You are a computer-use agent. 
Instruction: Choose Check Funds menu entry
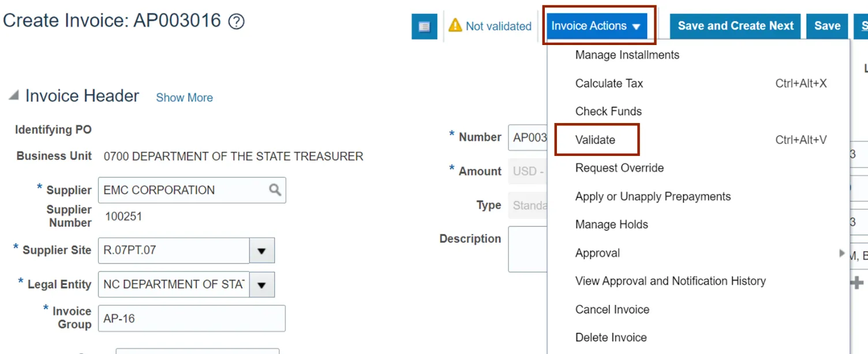(608, 111)
